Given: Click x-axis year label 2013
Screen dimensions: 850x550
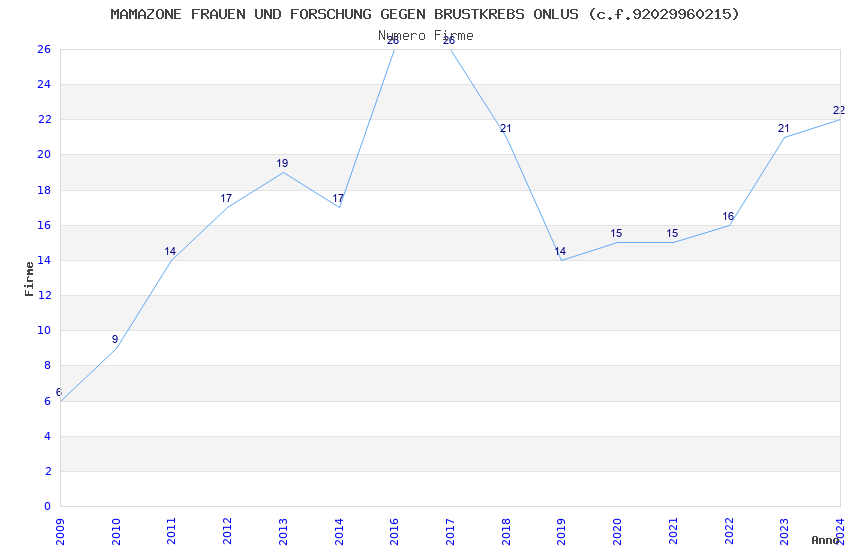Looking at the screenshot, I should tap(283, 532).
